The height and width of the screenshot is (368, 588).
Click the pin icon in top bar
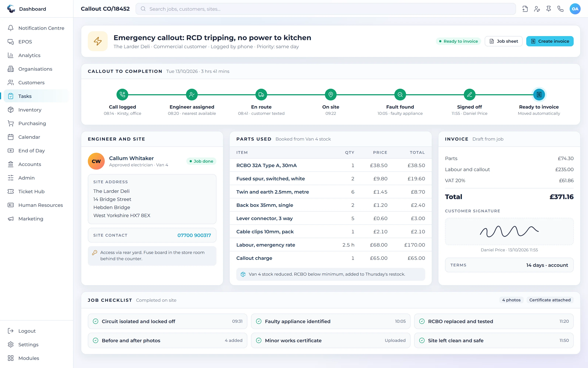coord(549,9)
